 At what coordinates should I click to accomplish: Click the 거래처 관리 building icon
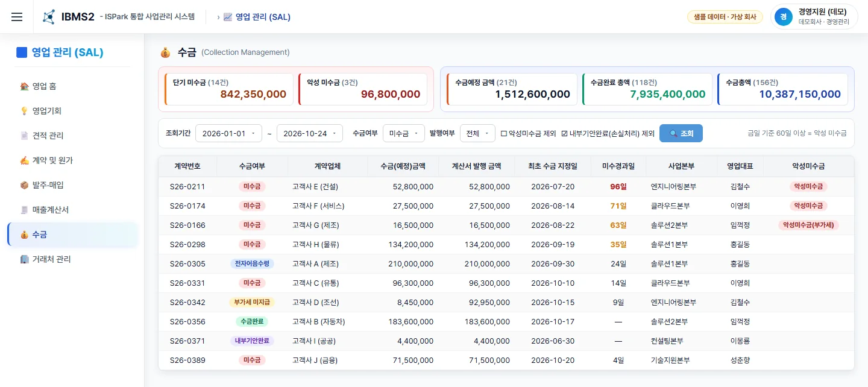point(24,259)
